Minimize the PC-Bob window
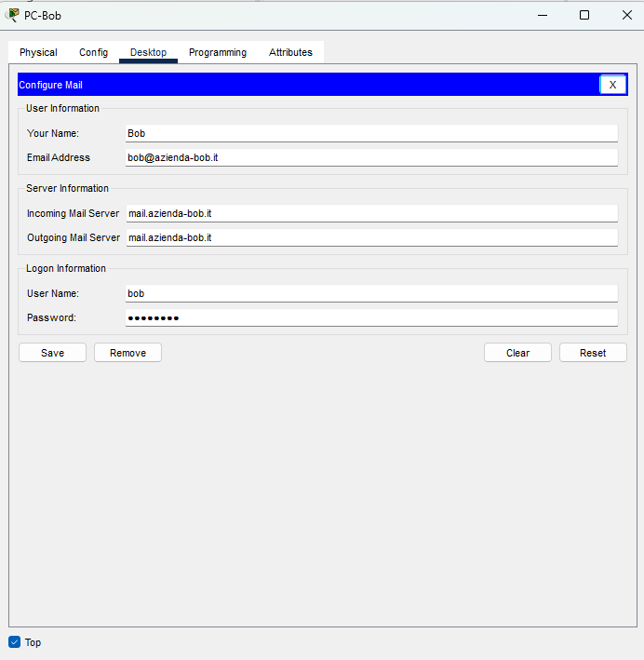 coord(543,15)
